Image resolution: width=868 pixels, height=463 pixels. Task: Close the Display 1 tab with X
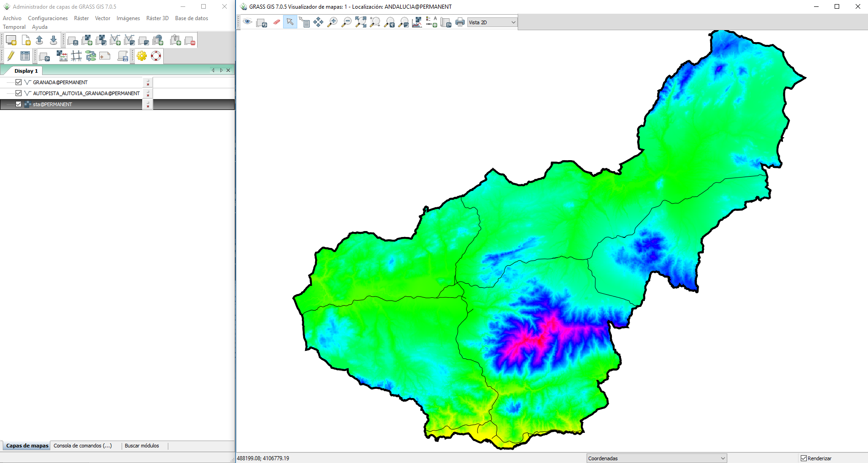(x=228, y=70)
